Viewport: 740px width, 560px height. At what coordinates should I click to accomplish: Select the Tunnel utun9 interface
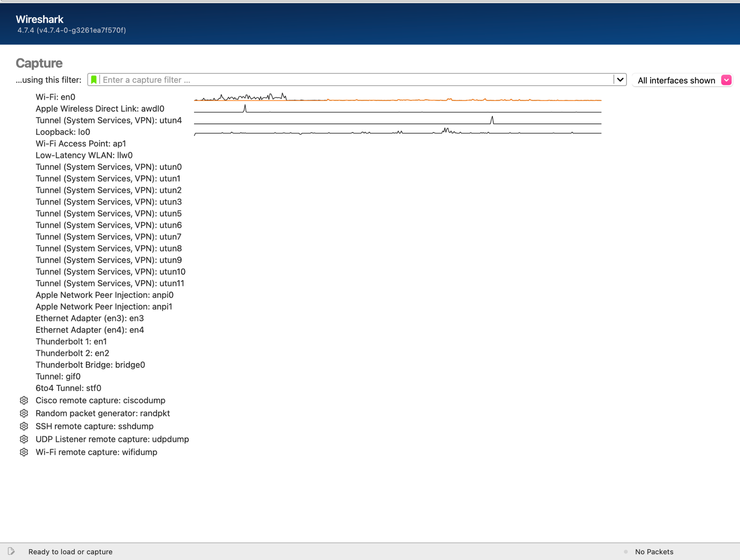[109, 260]
